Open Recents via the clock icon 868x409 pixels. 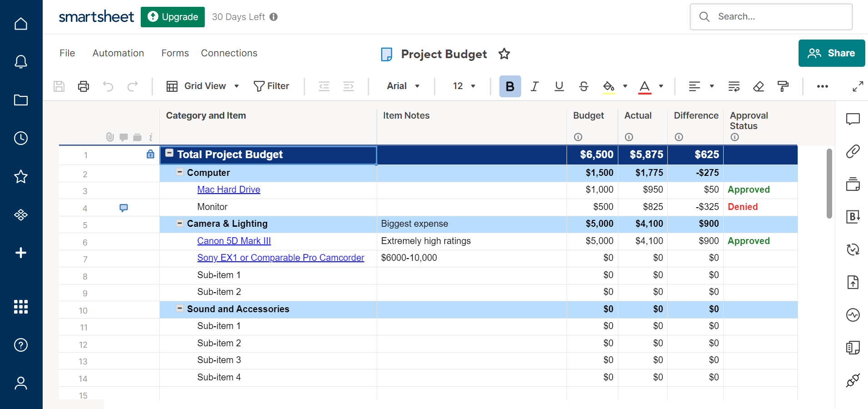point(21,139)
